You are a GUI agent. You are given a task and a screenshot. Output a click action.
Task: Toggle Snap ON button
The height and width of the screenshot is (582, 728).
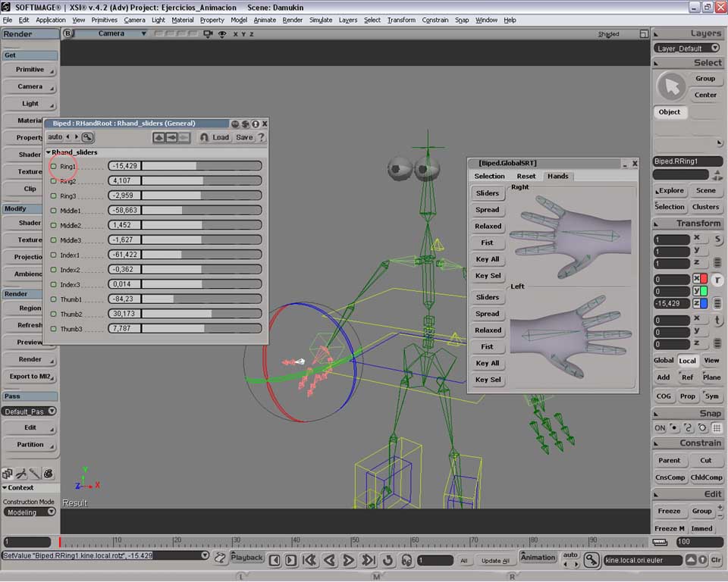tap(660, 427)
